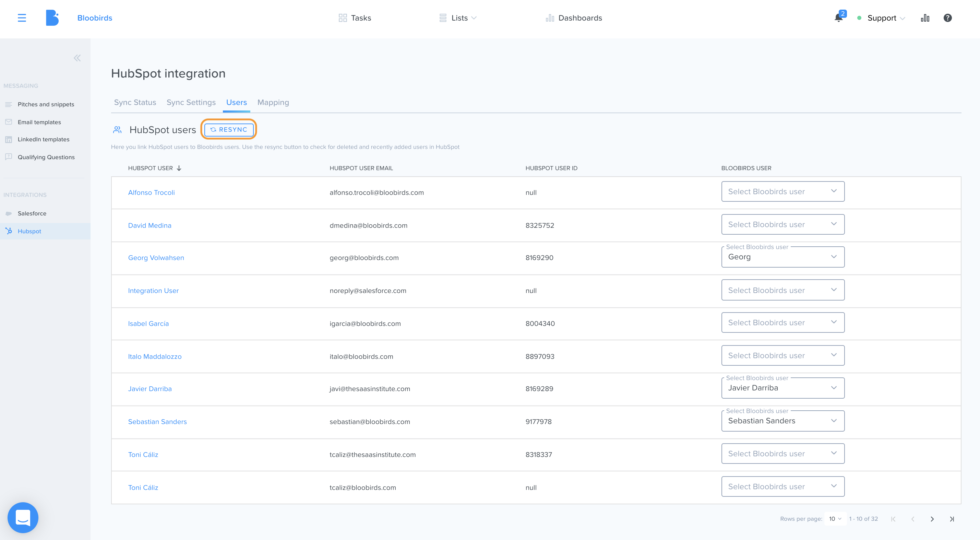Open the chat widget bubble
Viewport: 980px width, 540px height.
[x=23, y=518]
